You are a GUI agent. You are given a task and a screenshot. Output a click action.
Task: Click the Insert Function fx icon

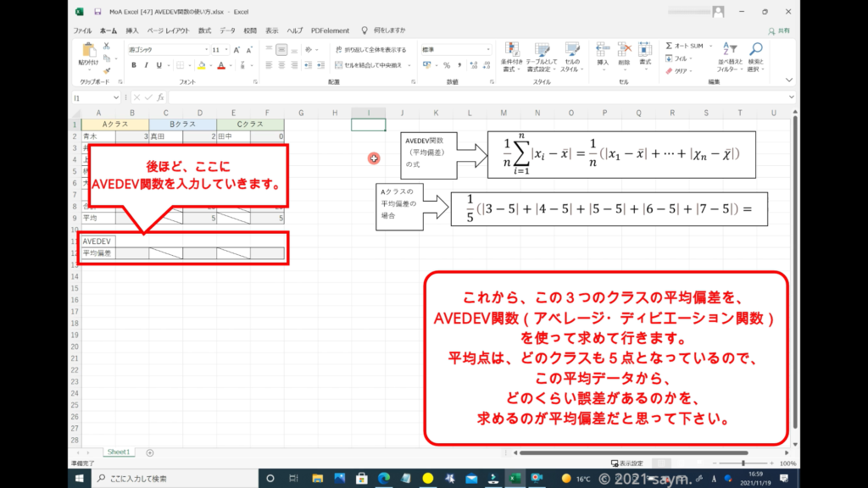coord(160,97)
